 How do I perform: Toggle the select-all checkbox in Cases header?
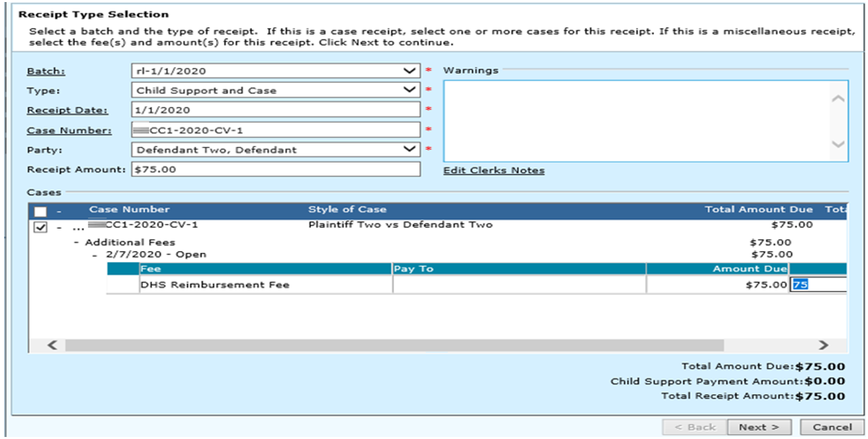click(40, 211)
